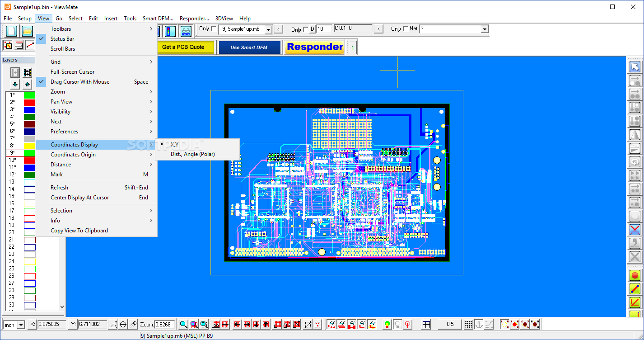The width and height of the screenshot is (644, 340).
Task: Click the 0.5 grid value button
Action: click(450, 324)
